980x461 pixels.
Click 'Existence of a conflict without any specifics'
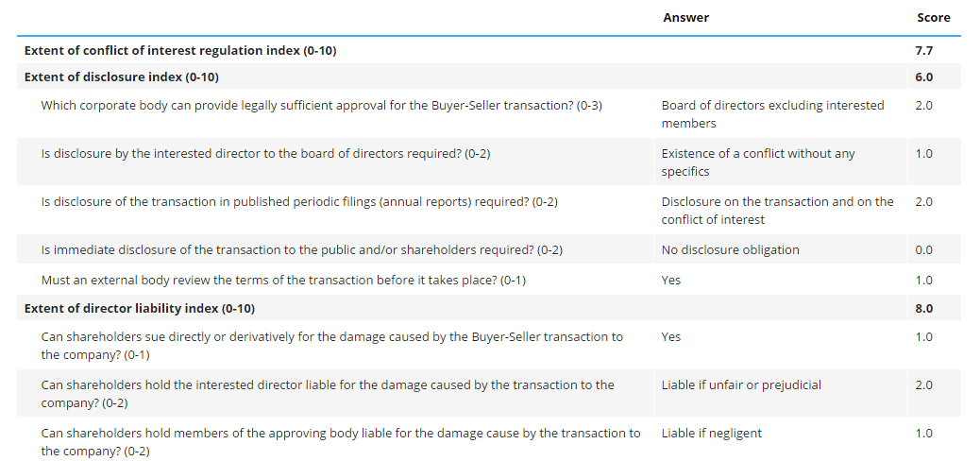(x=758, y=162)
